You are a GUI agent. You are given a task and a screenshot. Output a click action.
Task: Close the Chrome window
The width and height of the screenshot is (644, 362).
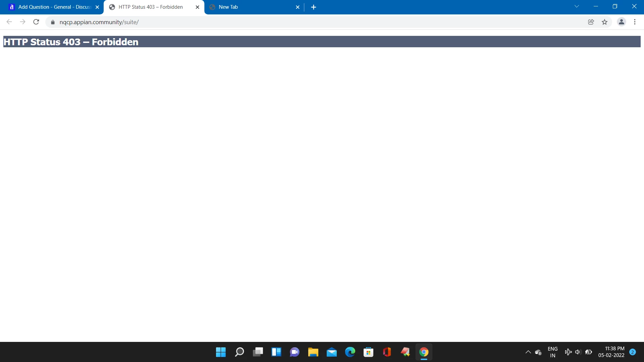click(x=634, y=6)
